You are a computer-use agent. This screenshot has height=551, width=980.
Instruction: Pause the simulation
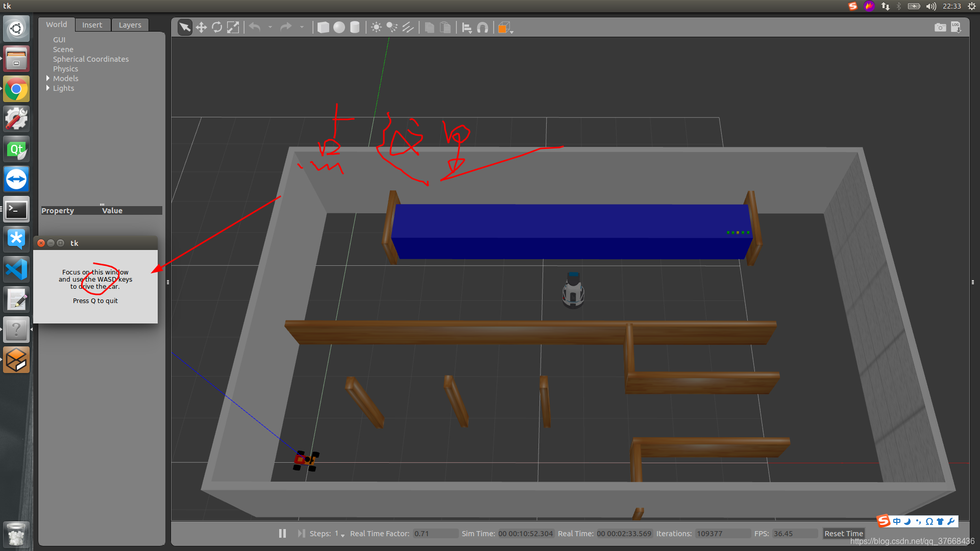click(282, 533)
